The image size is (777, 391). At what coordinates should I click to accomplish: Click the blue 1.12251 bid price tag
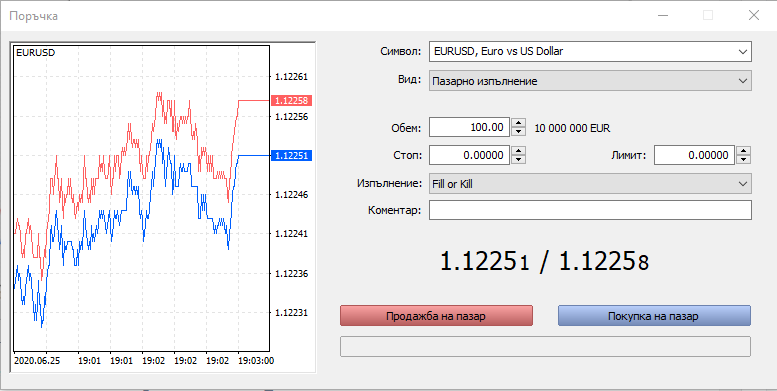click(291, 156)
